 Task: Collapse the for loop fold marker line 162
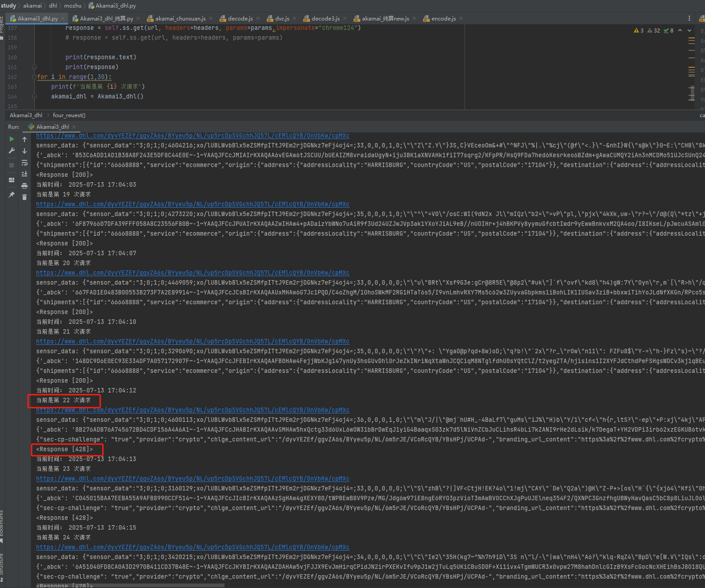[x=34, y=77]
